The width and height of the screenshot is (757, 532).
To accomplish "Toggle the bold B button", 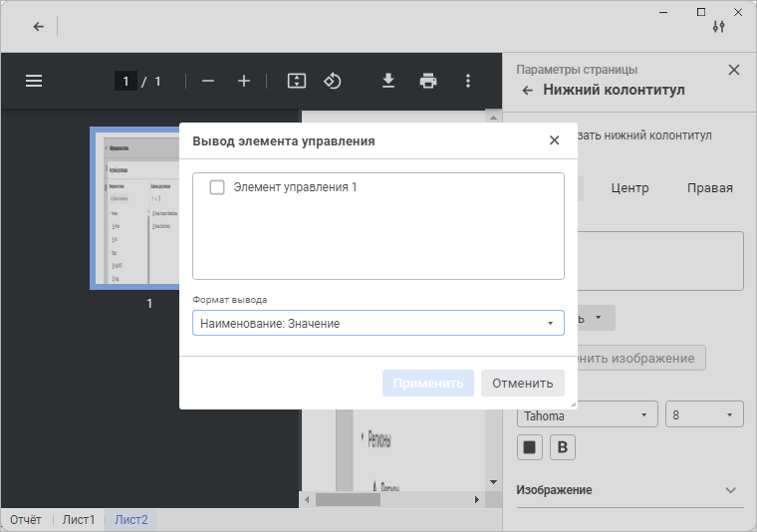I will point(563,447).
